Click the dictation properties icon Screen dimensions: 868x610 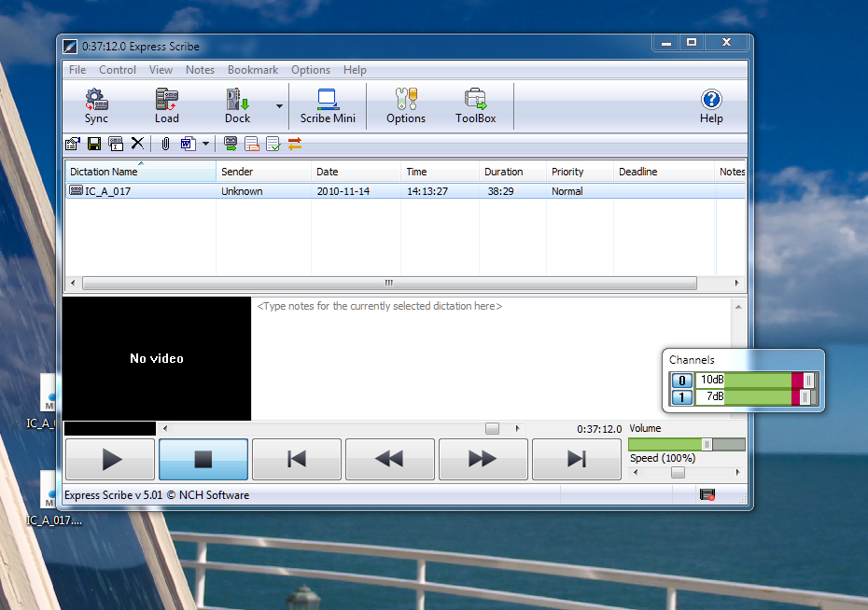coord(73,145)
